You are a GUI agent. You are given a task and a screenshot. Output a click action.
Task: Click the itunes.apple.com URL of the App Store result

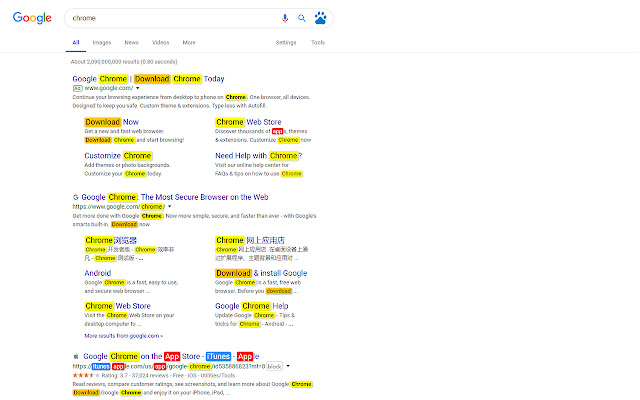click(169, 367)
